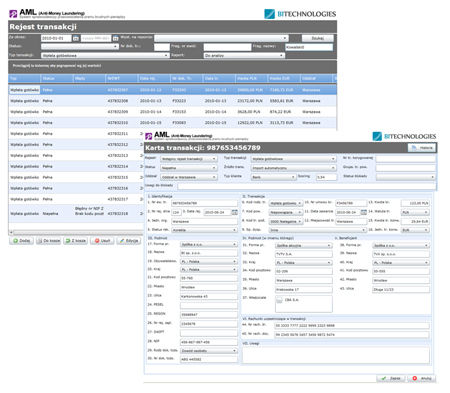
Task: Save the transaction card with Zapisz
Action: (x=391, y=378)
